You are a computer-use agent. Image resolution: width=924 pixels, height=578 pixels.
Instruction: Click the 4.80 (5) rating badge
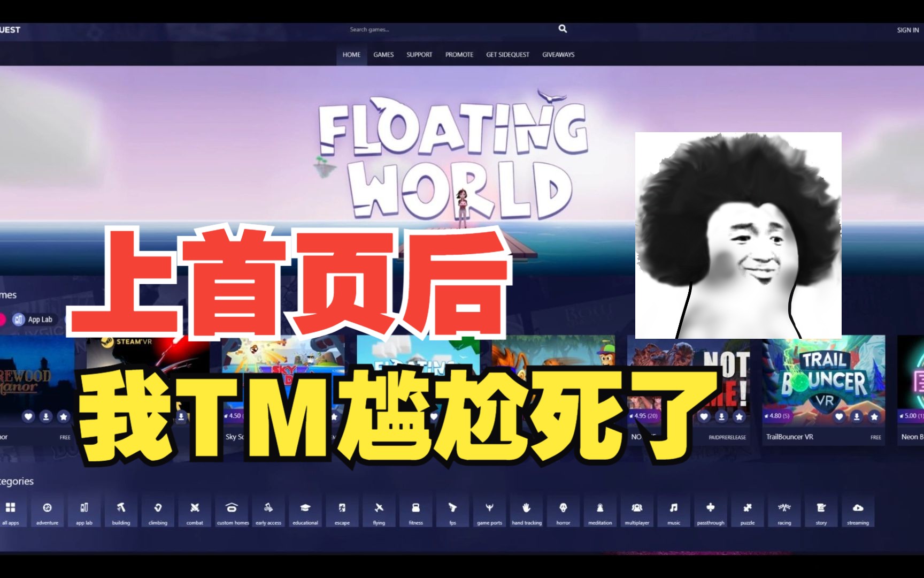[x=777, y=415]
